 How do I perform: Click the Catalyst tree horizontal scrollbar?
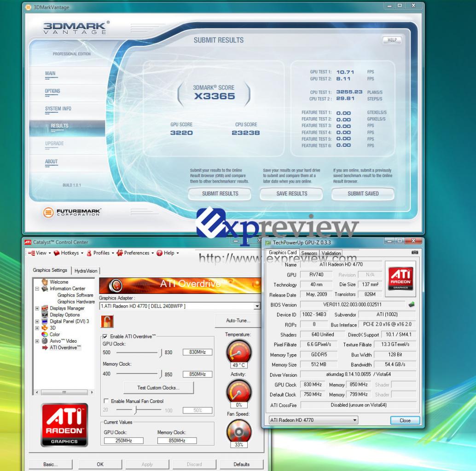point(64,392)
